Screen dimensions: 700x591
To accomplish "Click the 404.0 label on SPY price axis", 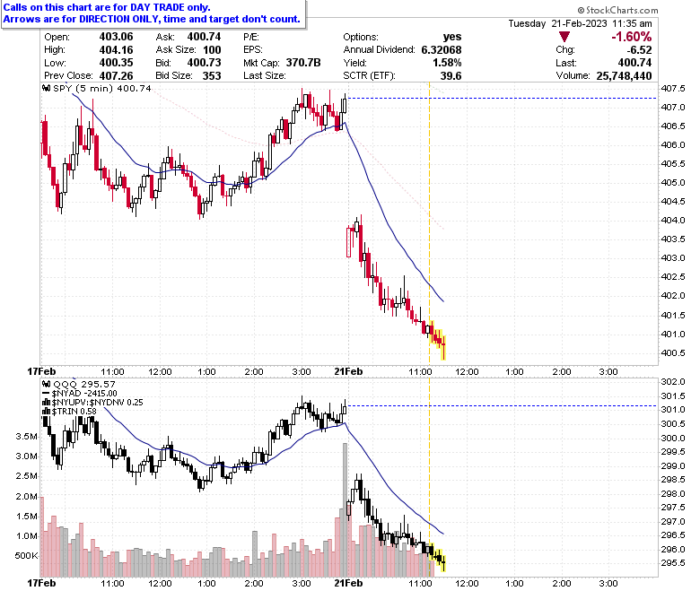I will pos(673,221).
